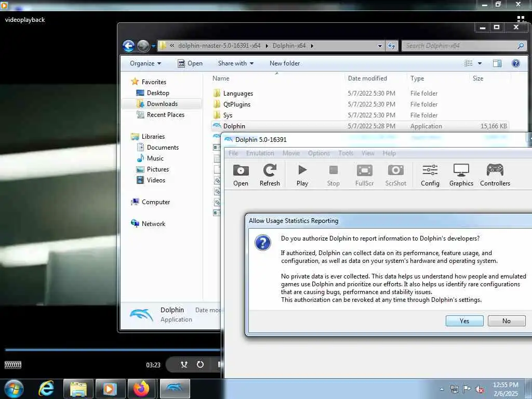The image size is (532, 399).
Task: Take a screenshot with ScrShot icon
Action: [x=395, y=175]
